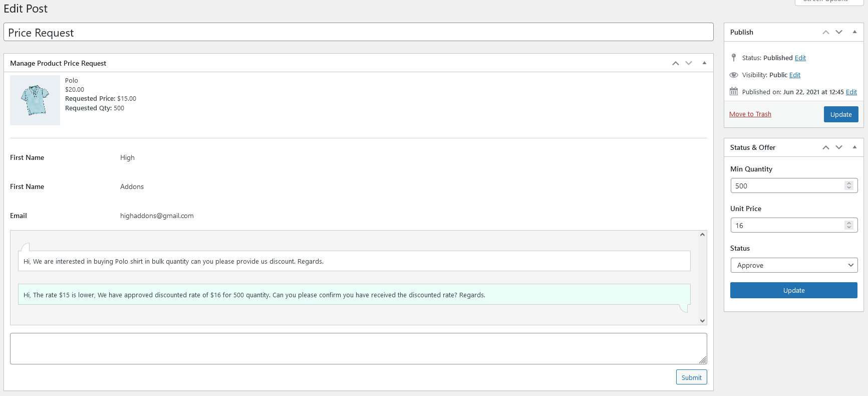Click the visibility eye icon
868x396 pixels.
click(734, 75)
